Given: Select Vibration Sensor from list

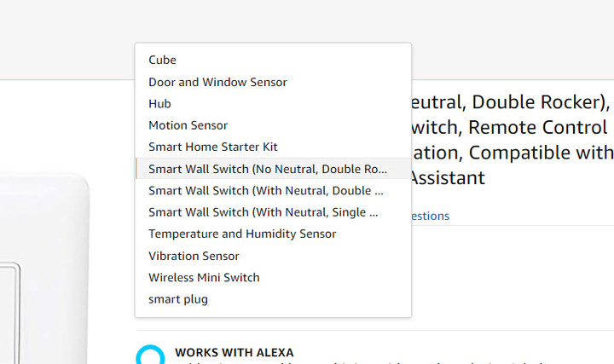Looking at the screenshot, I should tap(273, 256).
